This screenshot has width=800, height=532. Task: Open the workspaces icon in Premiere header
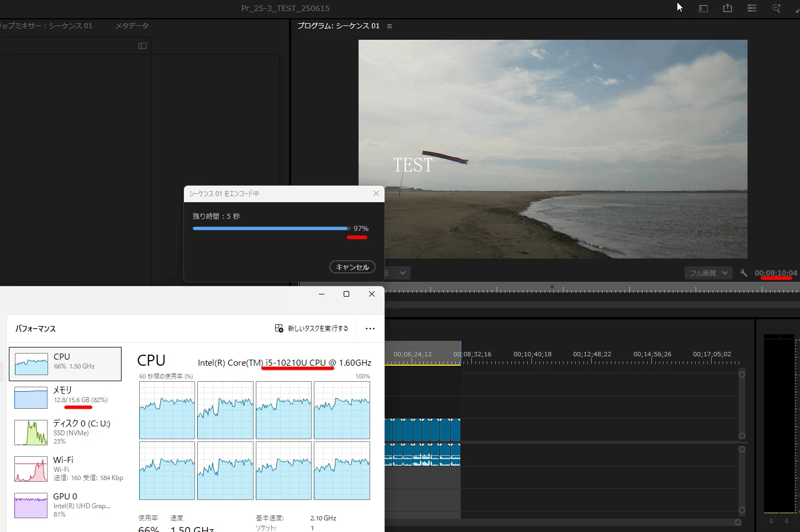pos(703,8)
